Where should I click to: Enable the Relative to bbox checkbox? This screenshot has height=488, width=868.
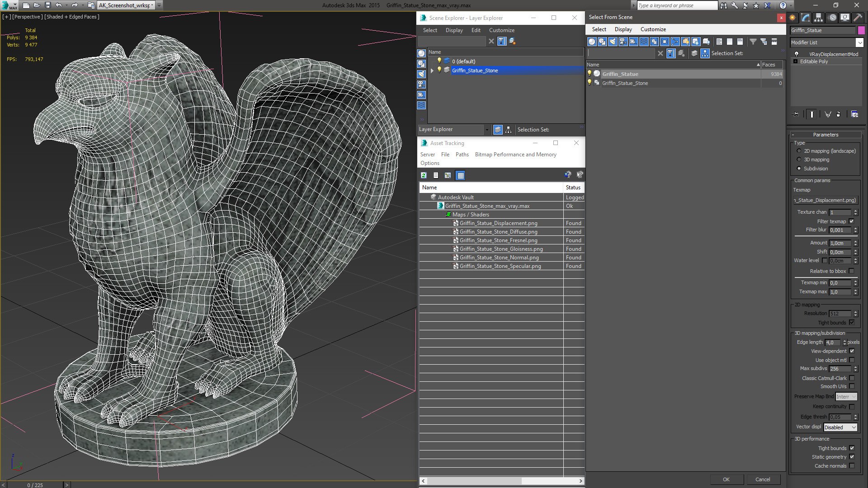tap(852, 271)
